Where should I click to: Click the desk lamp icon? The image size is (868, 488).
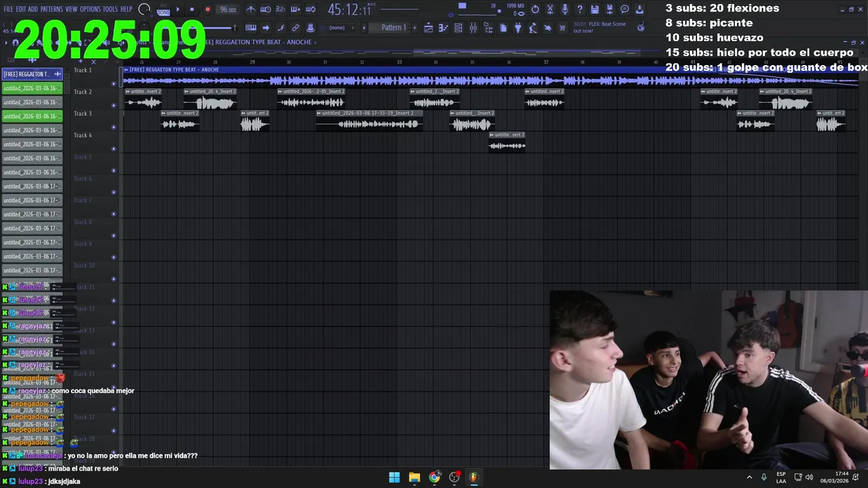point(533,28)
